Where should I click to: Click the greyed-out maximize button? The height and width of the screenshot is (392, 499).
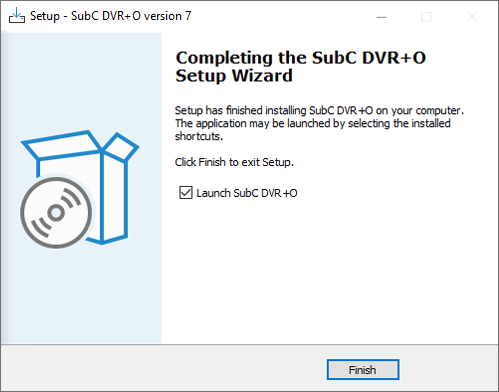pyautogui.click(x=426, y=17)
